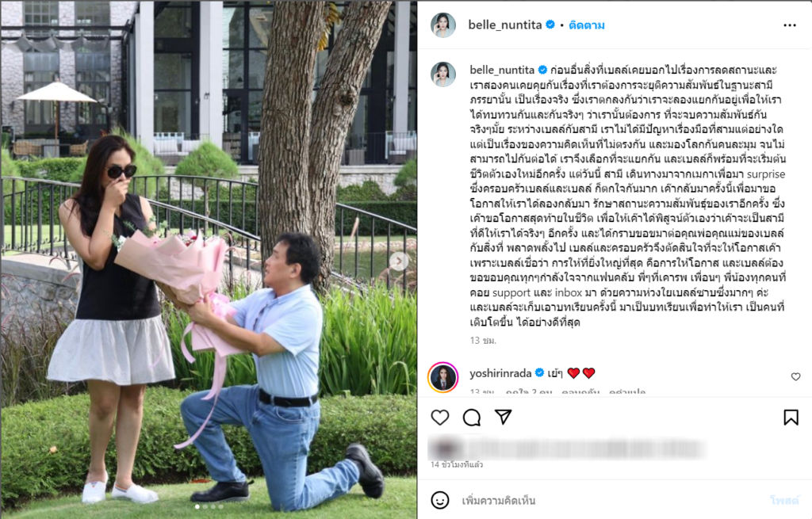Click the 14 ชั่วโมงที่แล้ว post timestamp
812x519 pixels.
(457, 464)
